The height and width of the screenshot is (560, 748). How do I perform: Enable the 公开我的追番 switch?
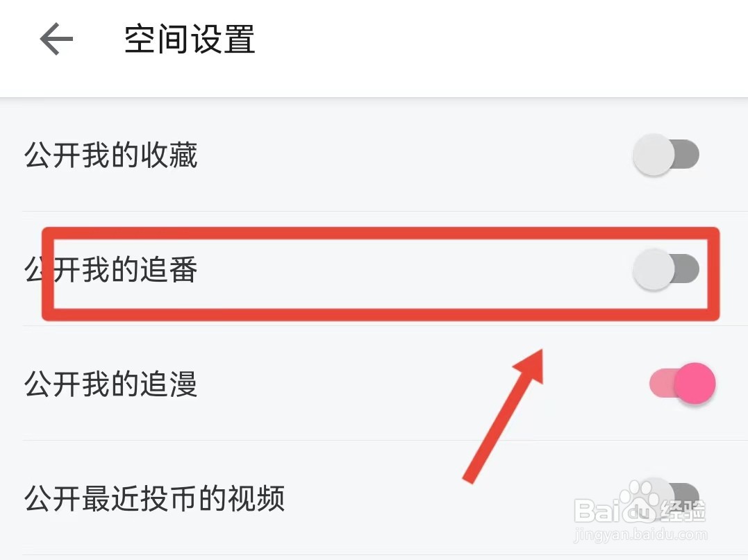click(x=665, y=269)
